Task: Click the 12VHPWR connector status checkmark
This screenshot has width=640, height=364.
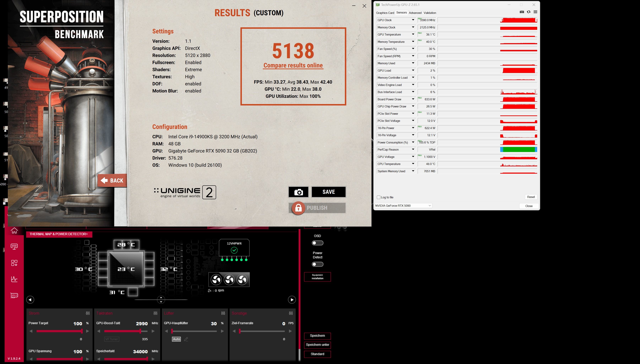Action: [x=234, y=250]
